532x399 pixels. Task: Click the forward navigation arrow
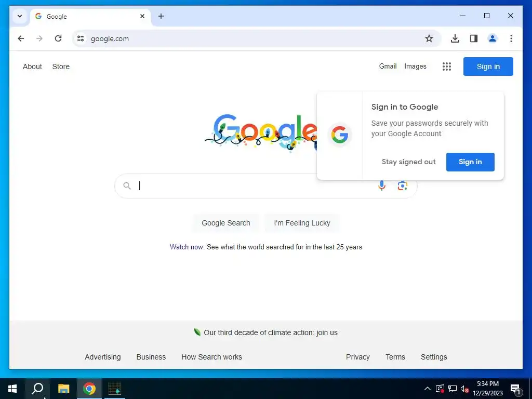[x=39, y=38]
